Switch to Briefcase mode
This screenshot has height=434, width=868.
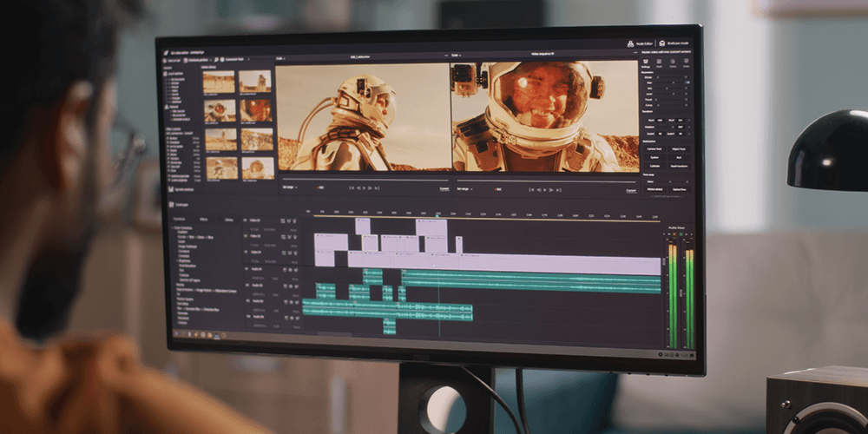click(x=674, y=43)
